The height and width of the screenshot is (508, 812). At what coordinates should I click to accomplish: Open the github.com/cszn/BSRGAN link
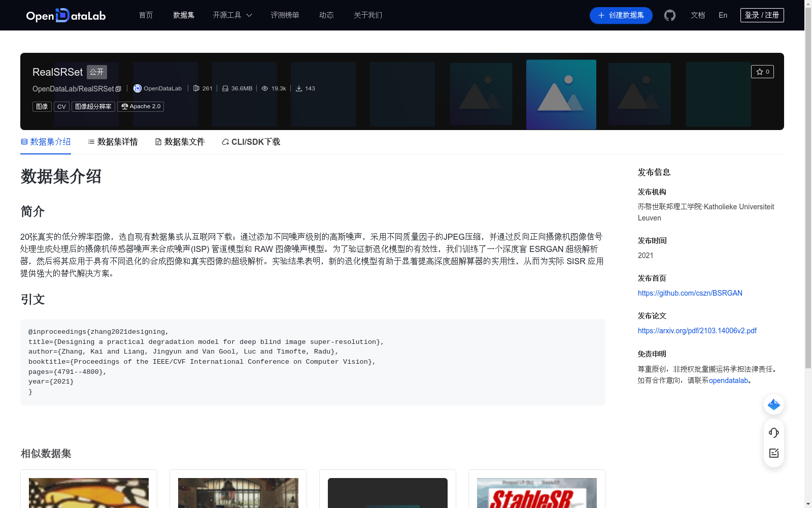(x=690, y=293)
